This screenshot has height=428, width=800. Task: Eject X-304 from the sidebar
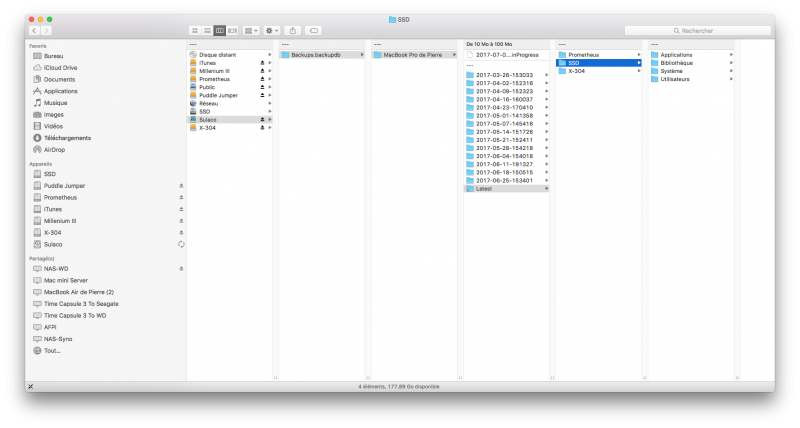coord(181,233)
